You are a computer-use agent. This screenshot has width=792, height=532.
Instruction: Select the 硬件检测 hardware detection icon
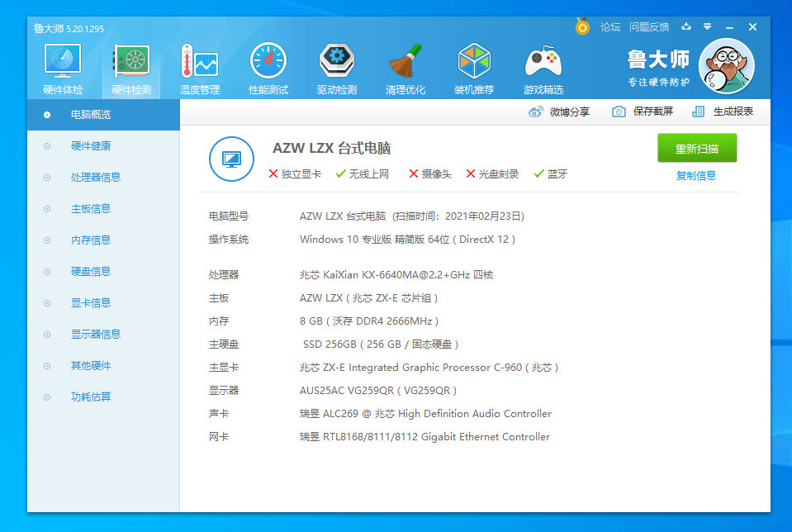pos(131,69)
